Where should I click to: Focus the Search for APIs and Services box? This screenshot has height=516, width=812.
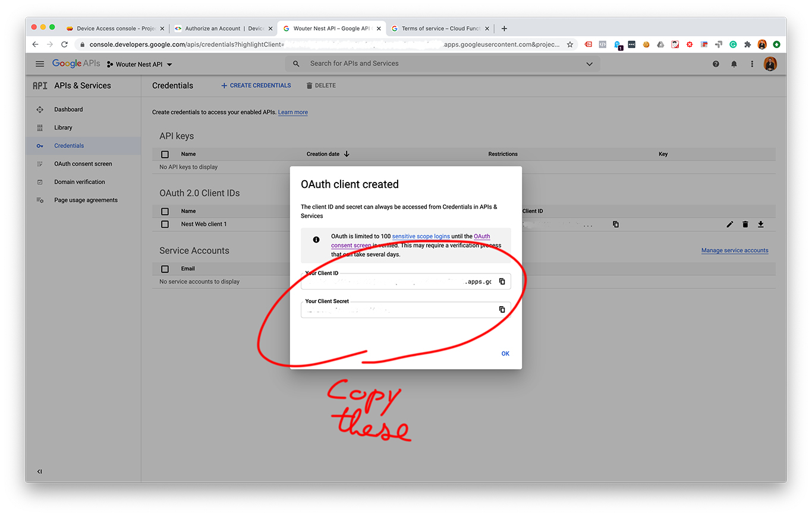[443, 64]
